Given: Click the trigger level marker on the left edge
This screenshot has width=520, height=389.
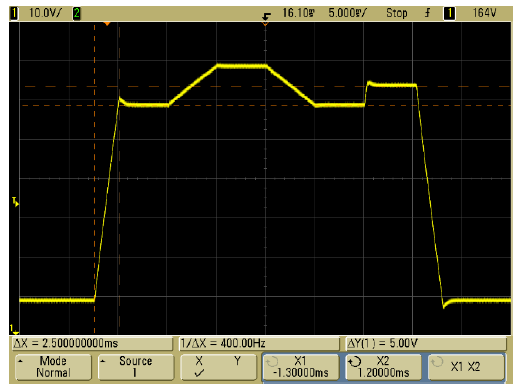Looking at the screenshot, I should pos(15,202).
